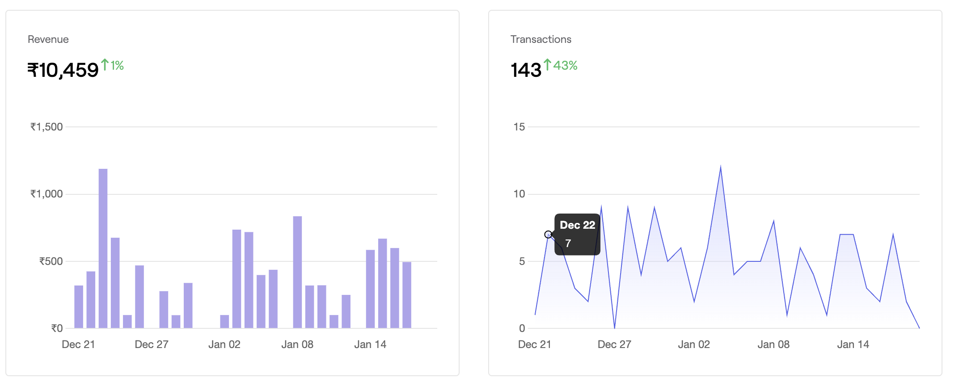Click the highest peak on the Transactions line
This screenshot has height=386, width=980.
pyautogui.click(x=721, y=167)
